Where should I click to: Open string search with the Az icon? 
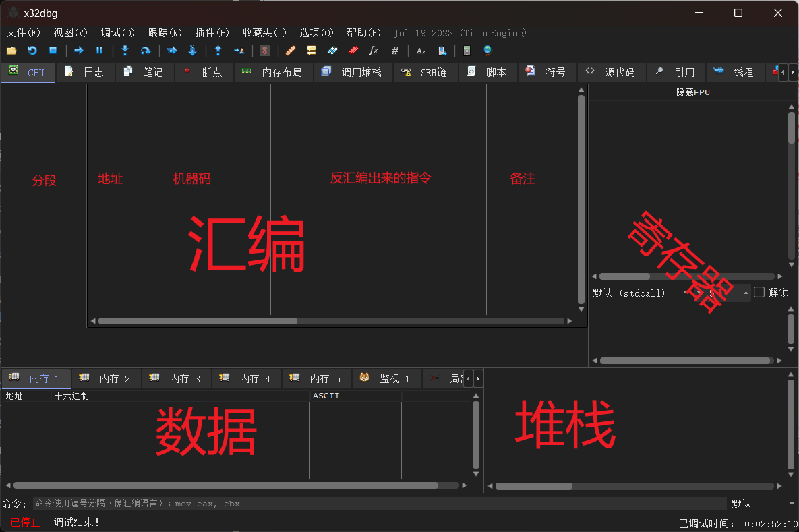point(421,51)
